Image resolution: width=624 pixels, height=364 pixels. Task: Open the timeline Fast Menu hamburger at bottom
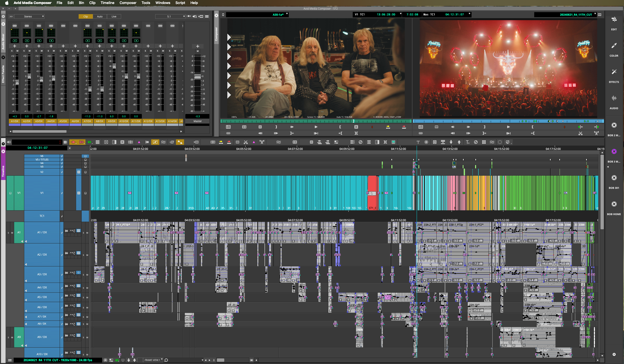10,360
